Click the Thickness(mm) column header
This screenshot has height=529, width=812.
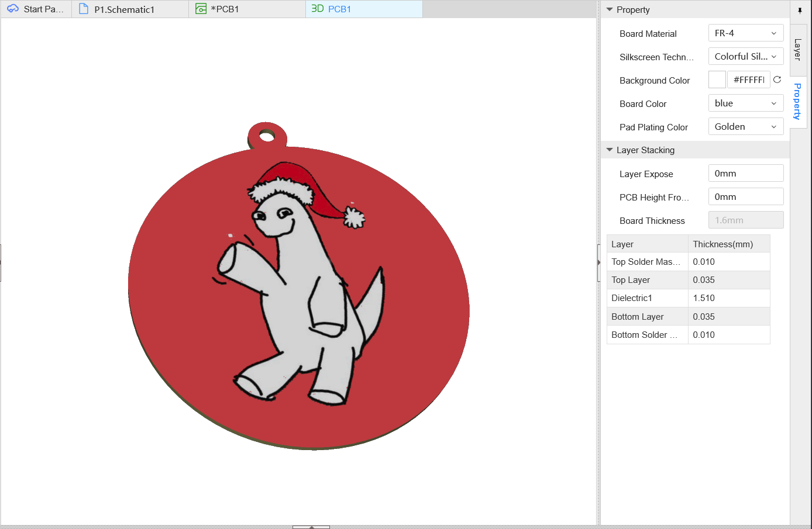(729, 244)
